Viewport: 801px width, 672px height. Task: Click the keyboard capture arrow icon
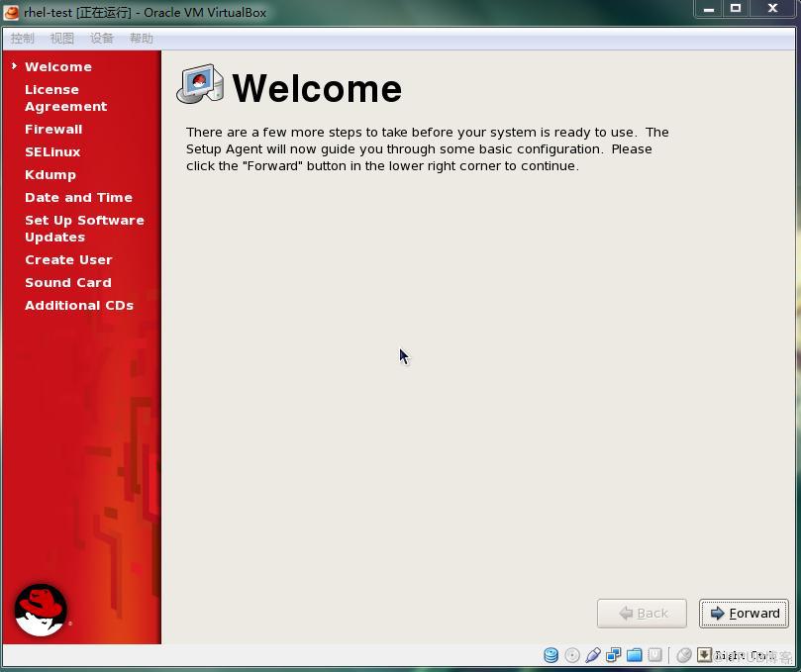coord(704,654)
